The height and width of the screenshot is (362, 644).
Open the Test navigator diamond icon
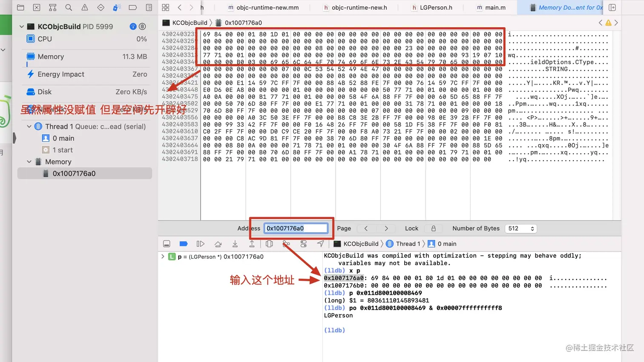(101, 7)
